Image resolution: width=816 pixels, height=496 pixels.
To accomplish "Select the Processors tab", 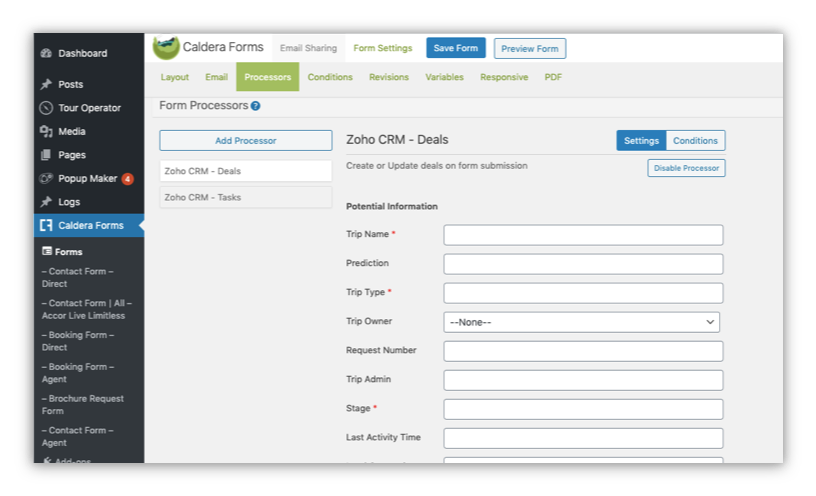I will click(267, 77).
